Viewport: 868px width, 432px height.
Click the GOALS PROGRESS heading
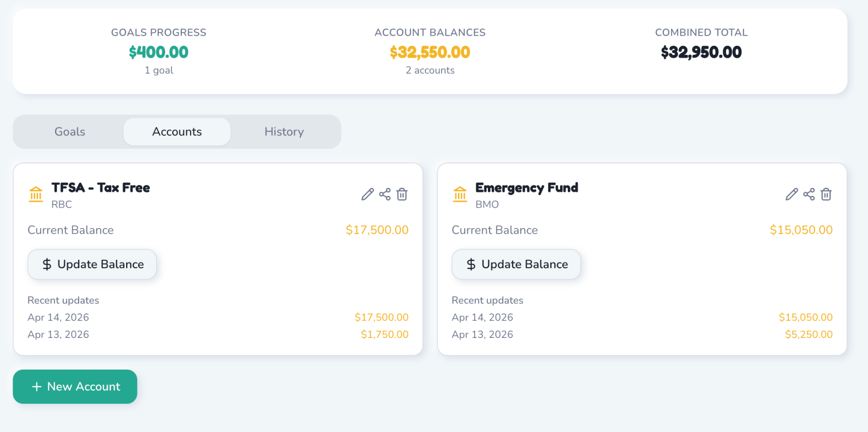coord(159,33)
